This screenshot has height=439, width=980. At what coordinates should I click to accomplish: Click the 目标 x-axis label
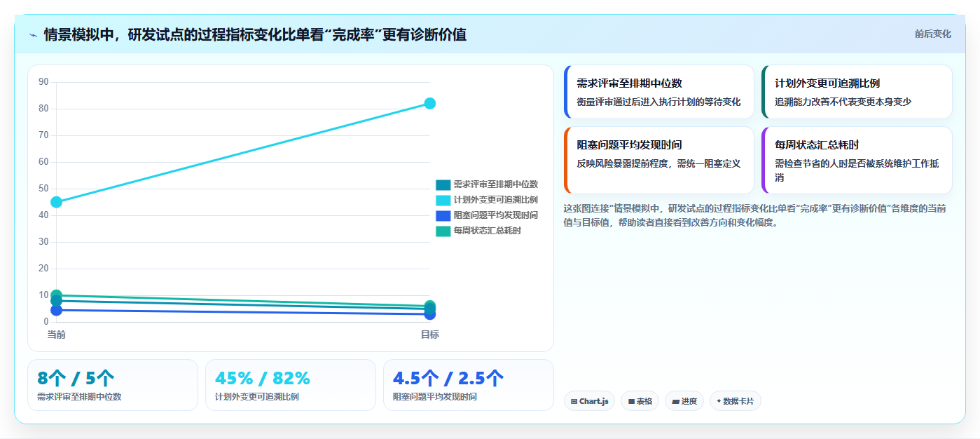tap(430, 335)
